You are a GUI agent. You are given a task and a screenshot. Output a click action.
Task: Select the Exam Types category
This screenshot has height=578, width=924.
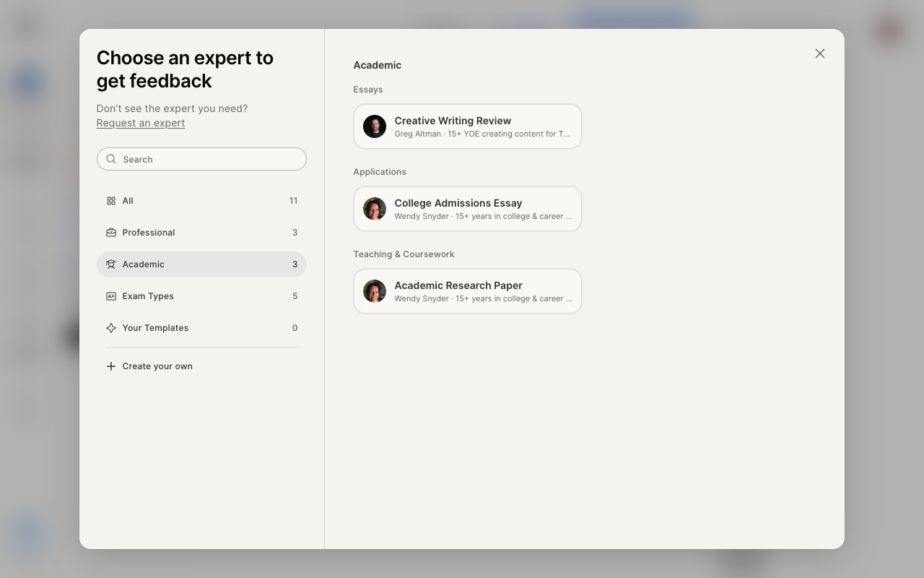coord(201,296)
